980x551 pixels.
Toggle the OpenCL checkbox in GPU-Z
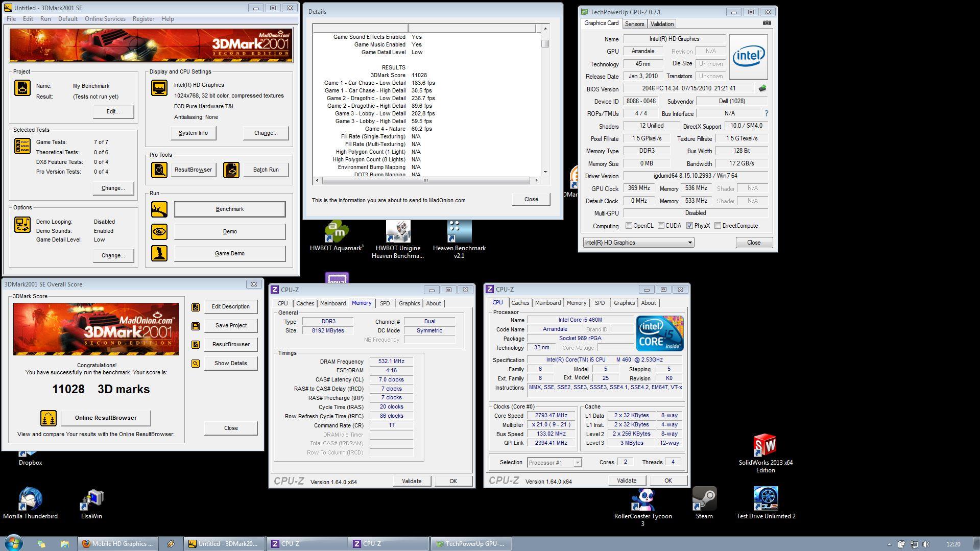point(629,226)
